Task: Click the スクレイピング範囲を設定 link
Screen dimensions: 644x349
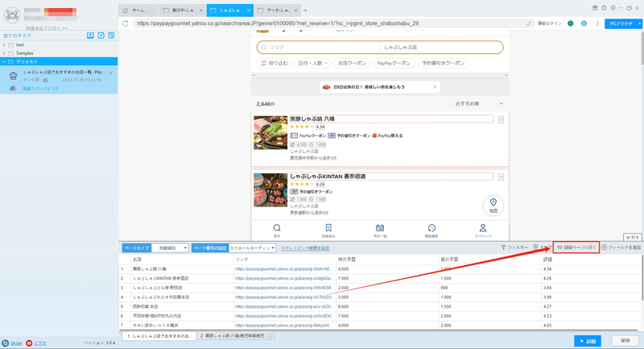Action: click(305, 248)
